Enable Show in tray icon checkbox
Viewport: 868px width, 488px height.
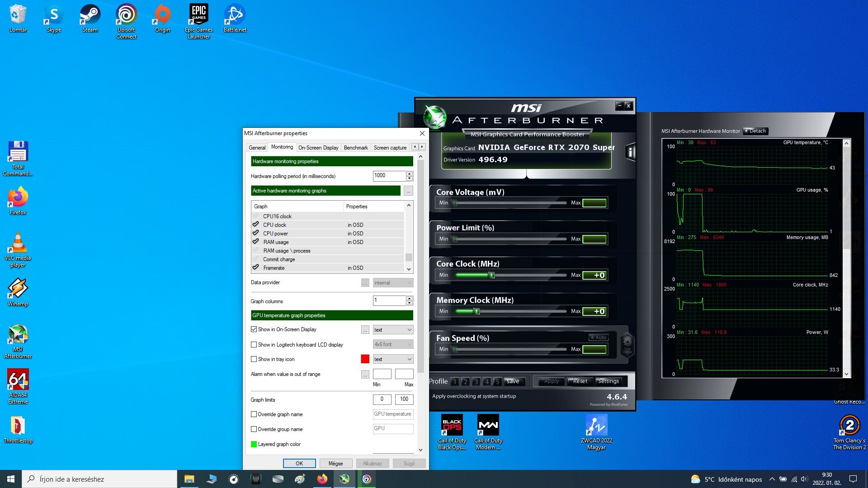pos(254,359)
